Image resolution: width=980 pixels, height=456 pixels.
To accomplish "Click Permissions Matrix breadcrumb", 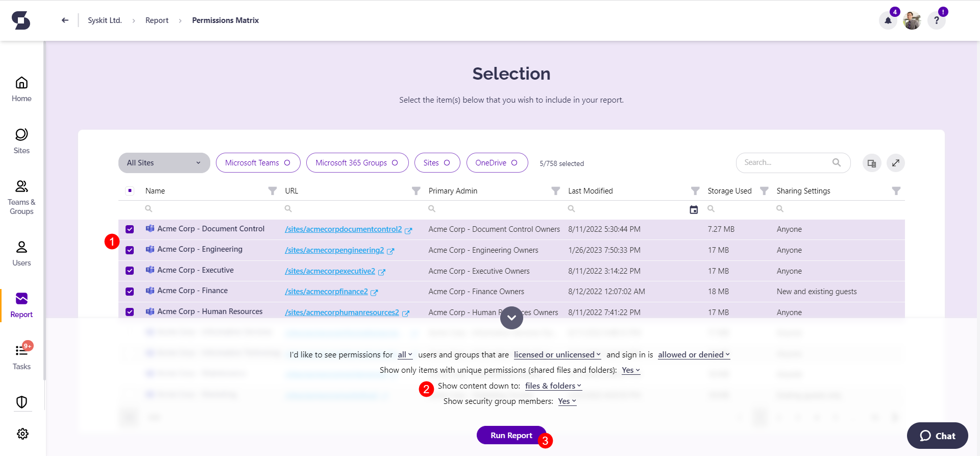I will point(225,20).
